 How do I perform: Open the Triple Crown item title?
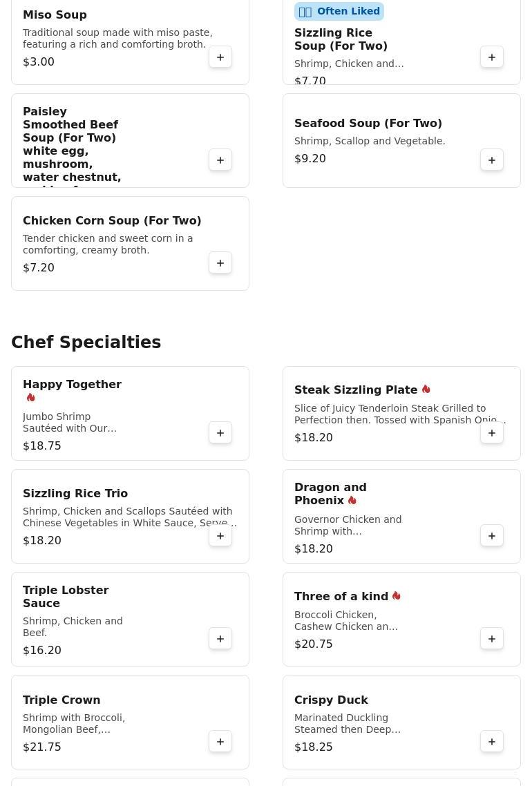coord(61,700)
